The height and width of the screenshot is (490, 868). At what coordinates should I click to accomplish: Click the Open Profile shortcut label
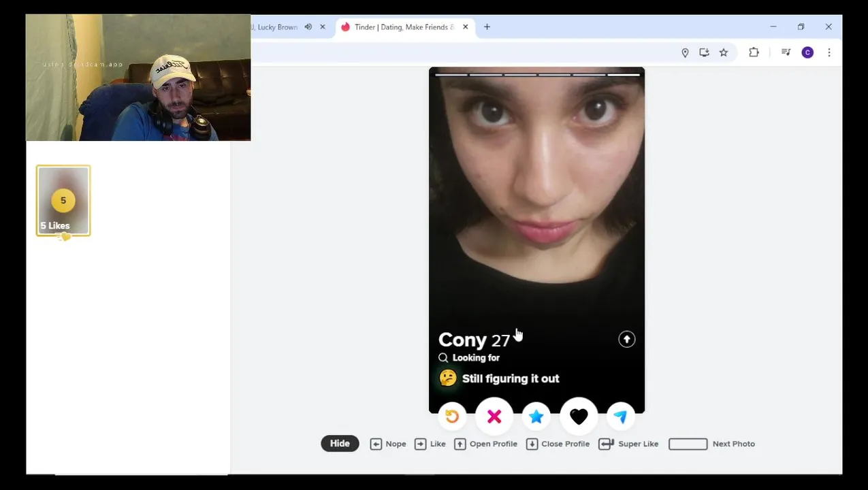(x=494, y=444)
